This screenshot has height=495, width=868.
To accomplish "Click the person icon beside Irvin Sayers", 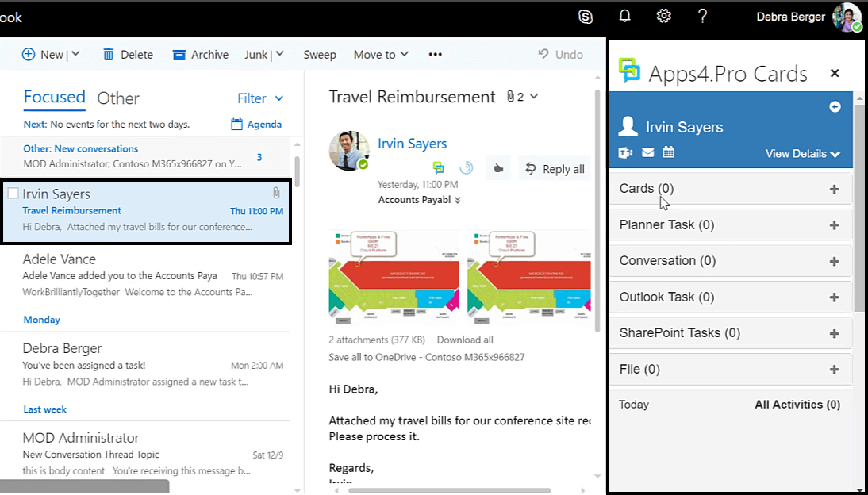I will pos(628,127).
